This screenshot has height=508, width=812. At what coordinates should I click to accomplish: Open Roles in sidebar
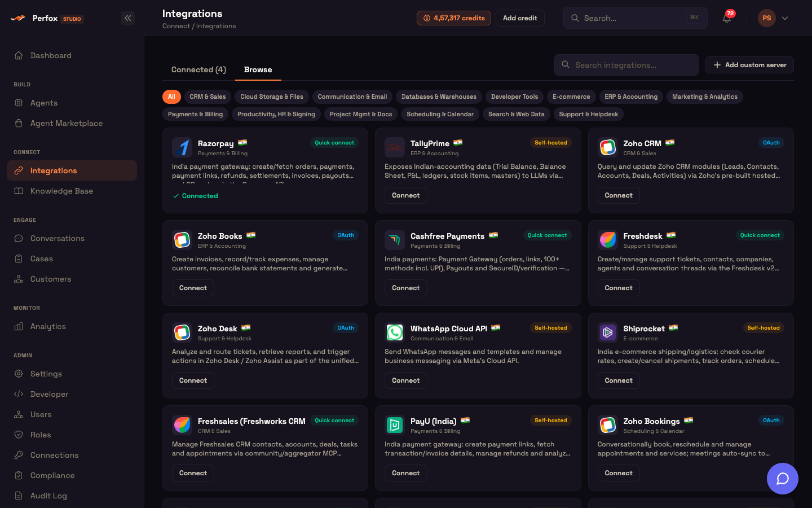click(x=72, y=435)
